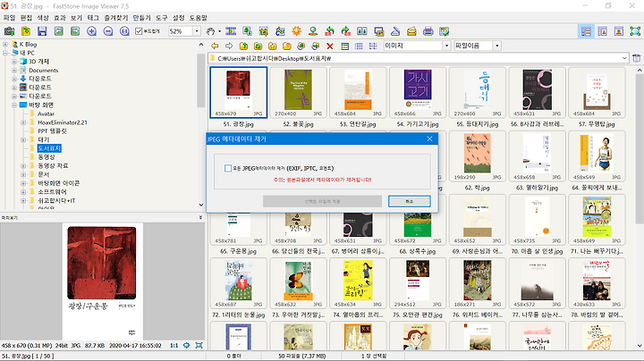Go to previous image with green left arrow

click(x=58, y=31)
